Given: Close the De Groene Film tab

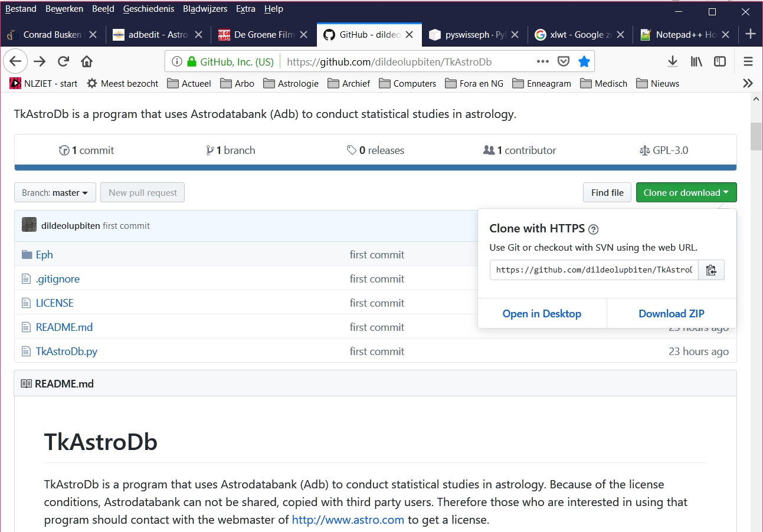Looking at the screenshot, I should tap(303, 35).
